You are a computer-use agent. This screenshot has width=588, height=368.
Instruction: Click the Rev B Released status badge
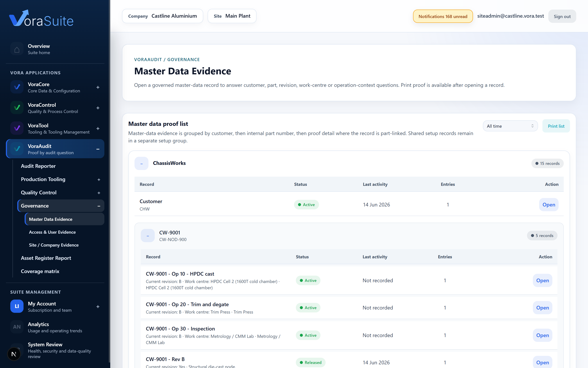[311, 362]
